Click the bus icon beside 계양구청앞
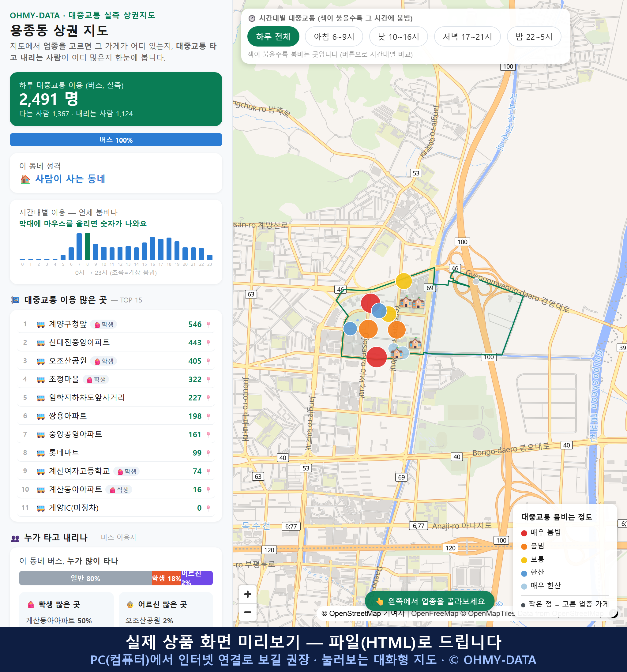 (40, 325)
